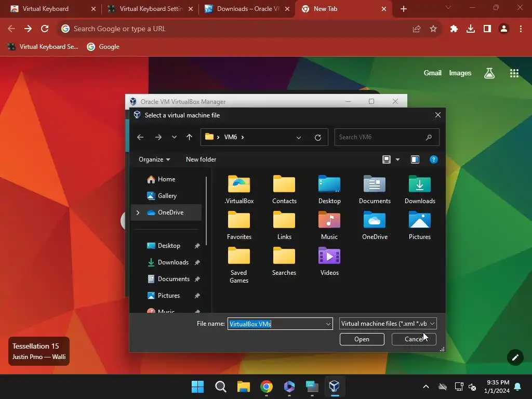The width and height of the screenshot is (532, 399).
Task: Open Chrome profile icon
Action: pos(504,29)
